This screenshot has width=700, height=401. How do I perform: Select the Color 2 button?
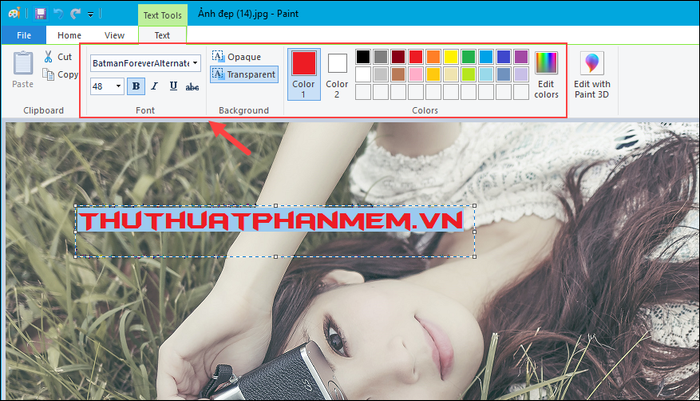[337, 75]
